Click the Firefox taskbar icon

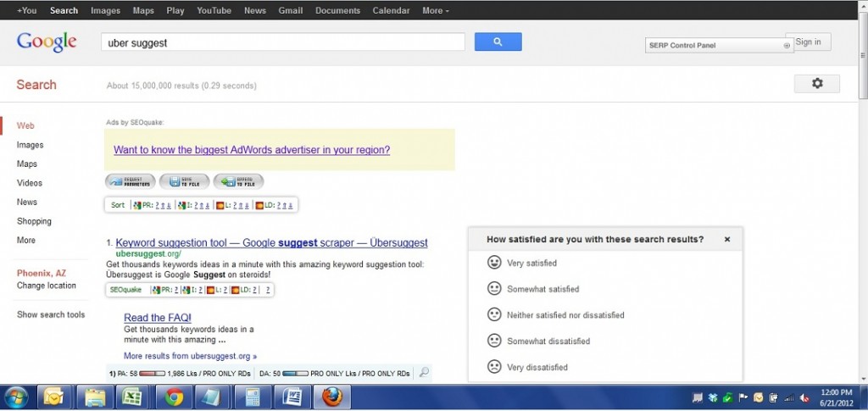(x=332, y=397)
